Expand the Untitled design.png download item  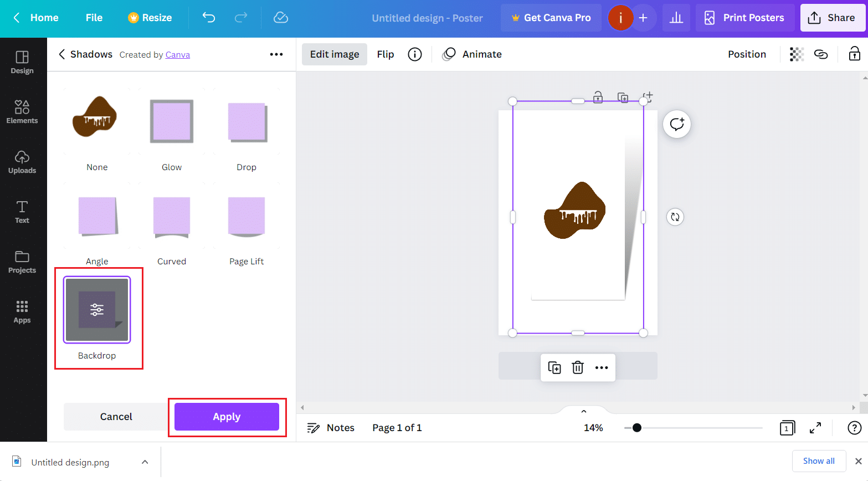pos(145,462)
